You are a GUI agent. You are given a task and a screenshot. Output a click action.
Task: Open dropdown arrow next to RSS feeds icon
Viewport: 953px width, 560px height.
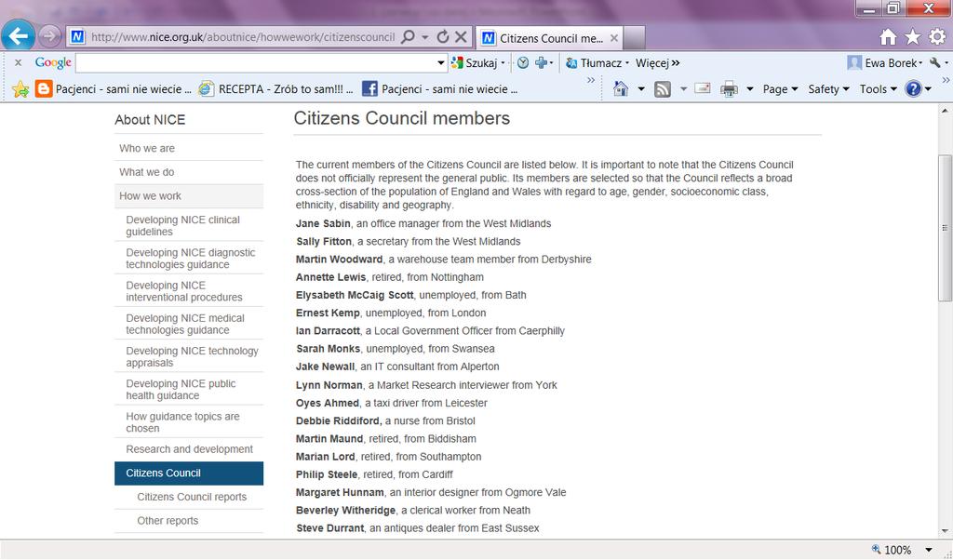click(683, 89)
